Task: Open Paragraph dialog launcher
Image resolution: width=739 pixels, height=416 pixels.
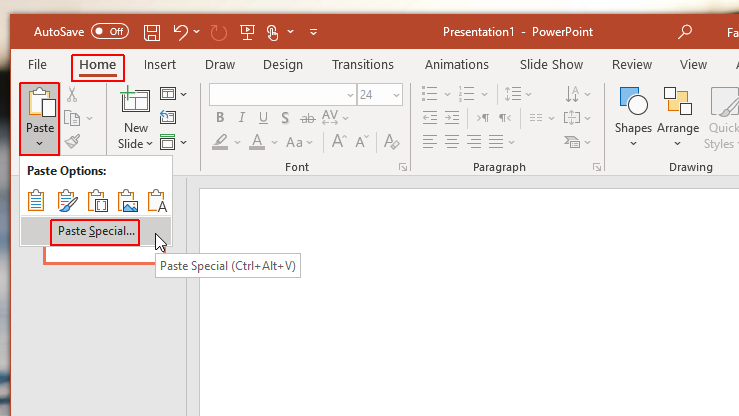Action: [x=597, y=167]
